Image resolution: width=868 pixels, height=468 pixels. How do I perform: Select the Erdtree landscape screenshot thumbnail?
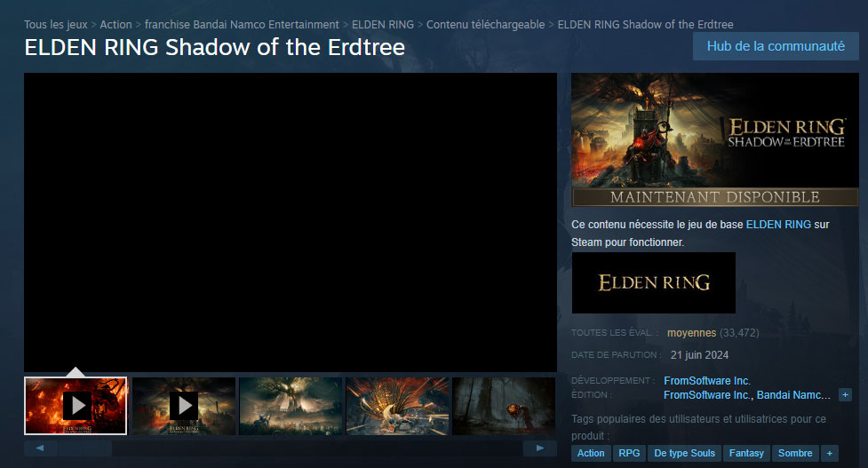click(291, 406)
